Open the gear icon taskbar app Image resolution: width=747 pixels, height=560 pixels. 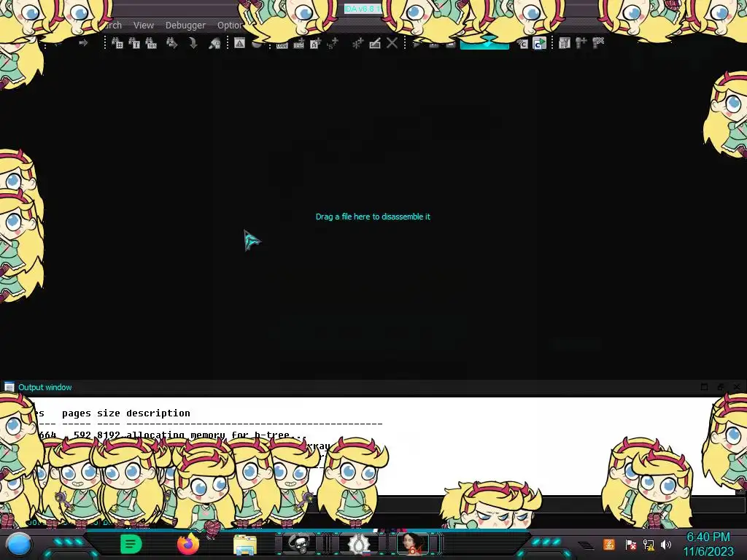tap(357, 544)
